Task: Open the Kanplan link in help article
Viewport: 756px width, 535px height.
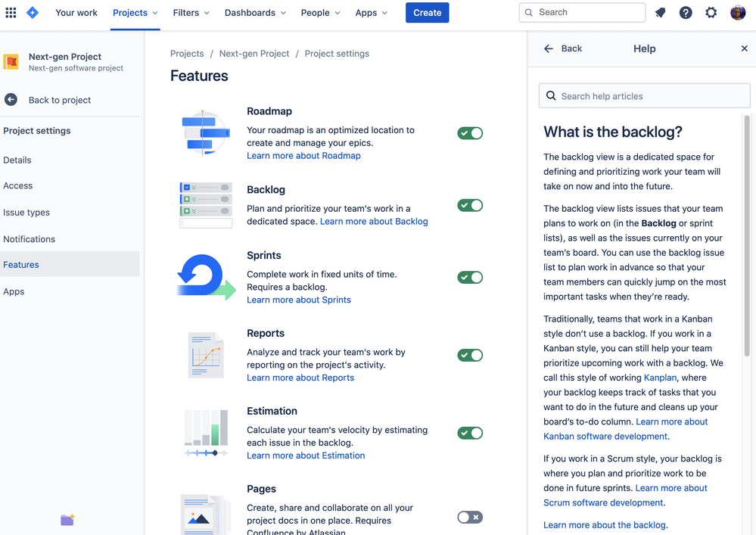Action: click(x=660, y=378)
